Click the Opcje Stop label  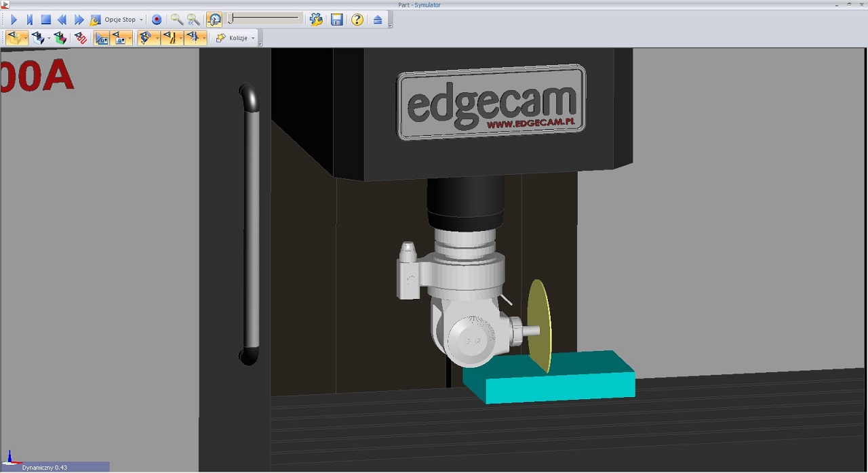[x=120, y=20]
